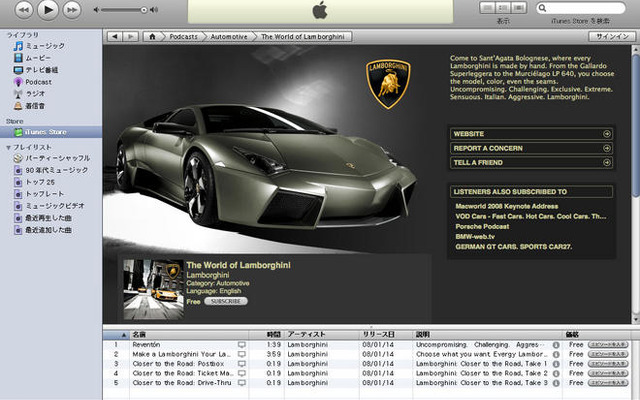Focus the iTunes Store search field

click(580, 8)
